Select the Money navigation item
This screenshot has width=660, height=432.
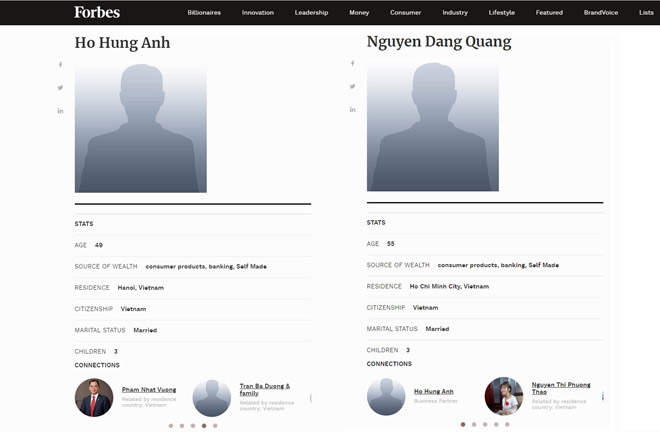click(359, 13)
